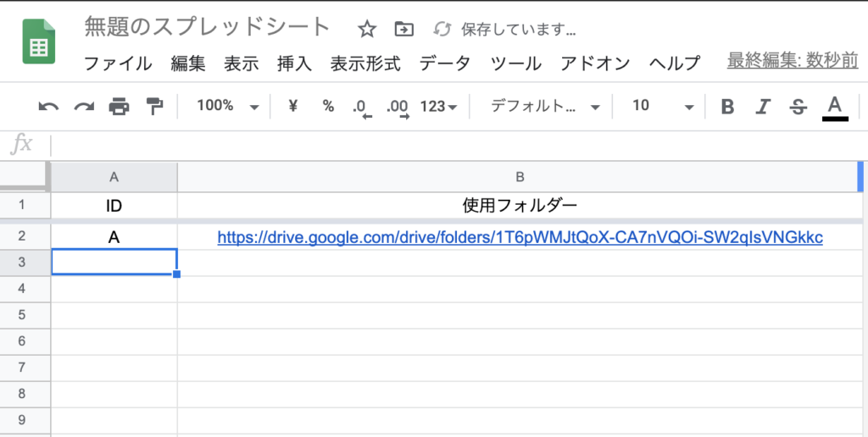Click the formula bar input field
This screenshot has height=437, width=868.
point(458,144)
